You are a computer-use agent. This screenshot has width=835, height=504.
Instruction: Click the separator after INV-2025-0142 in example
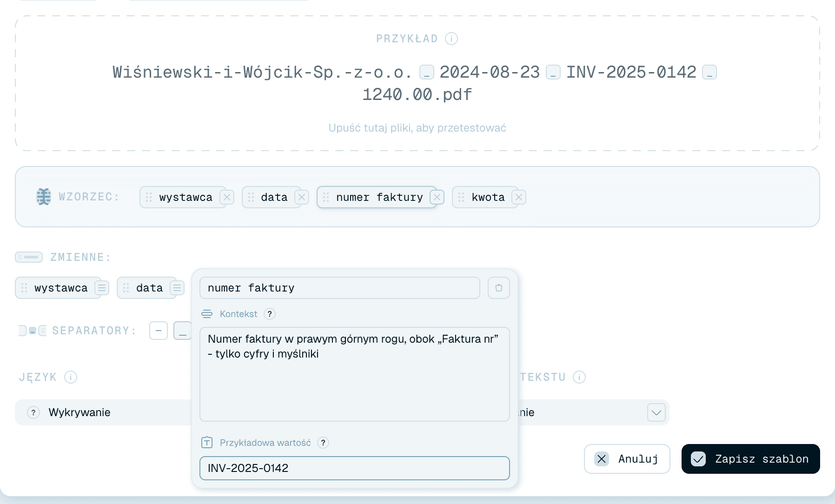tap(709, 73)
